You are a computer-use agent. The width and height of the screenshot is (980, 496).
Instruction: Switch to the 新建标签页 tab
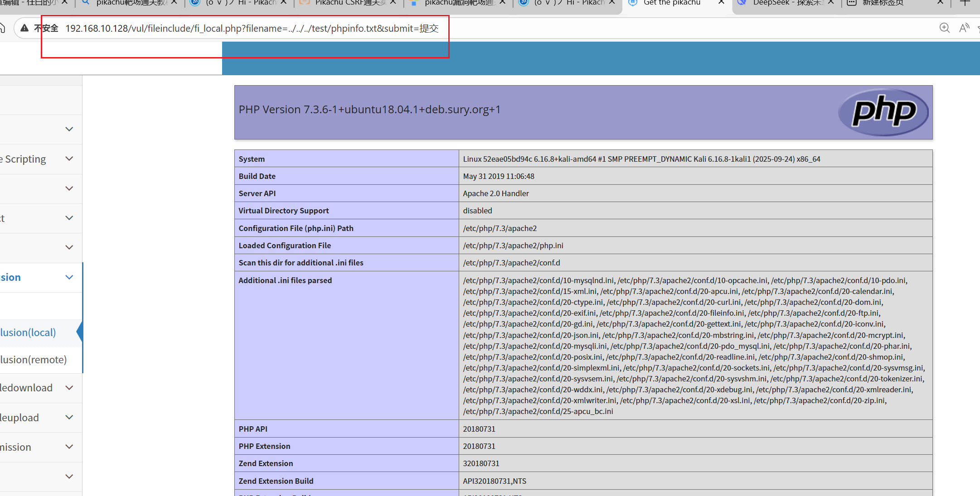[x=882, y=3]
